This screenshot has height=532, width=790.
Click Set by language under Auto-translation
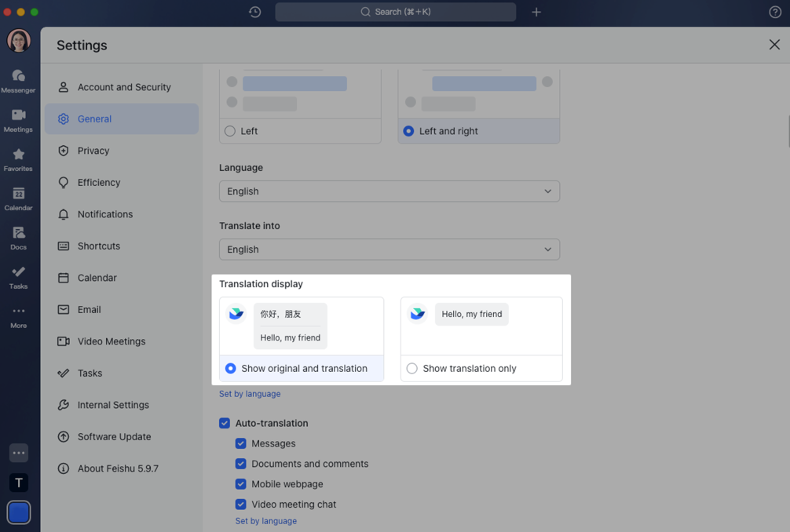pos(266,521)
